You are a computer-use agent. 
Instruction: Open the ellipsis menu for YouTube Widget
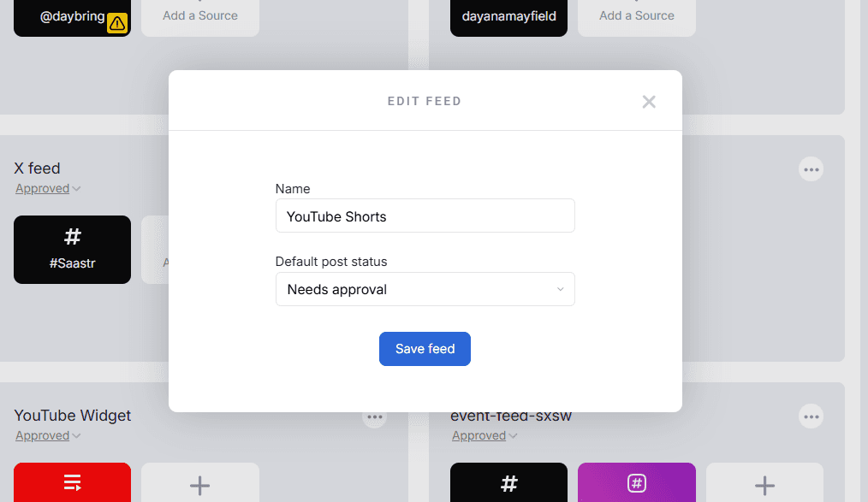point(374,416)
